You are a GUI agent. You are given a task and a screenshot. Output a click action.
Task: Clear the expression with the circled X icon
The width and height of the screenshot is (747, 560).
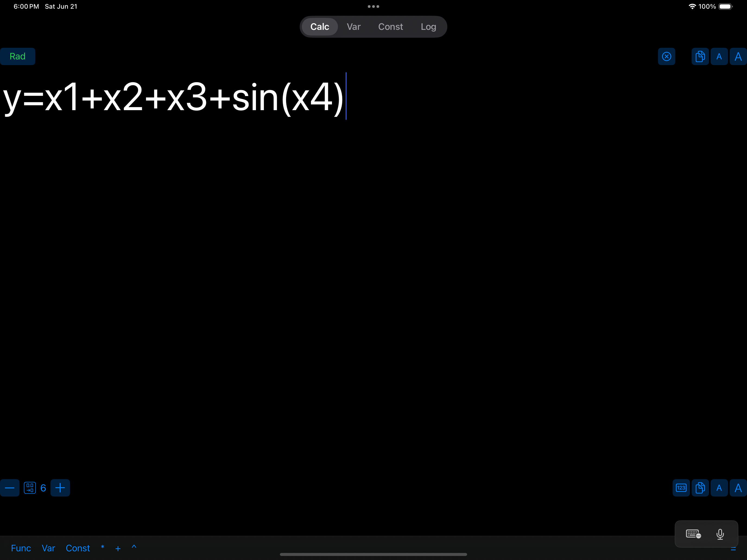click(x=666, y=56)
